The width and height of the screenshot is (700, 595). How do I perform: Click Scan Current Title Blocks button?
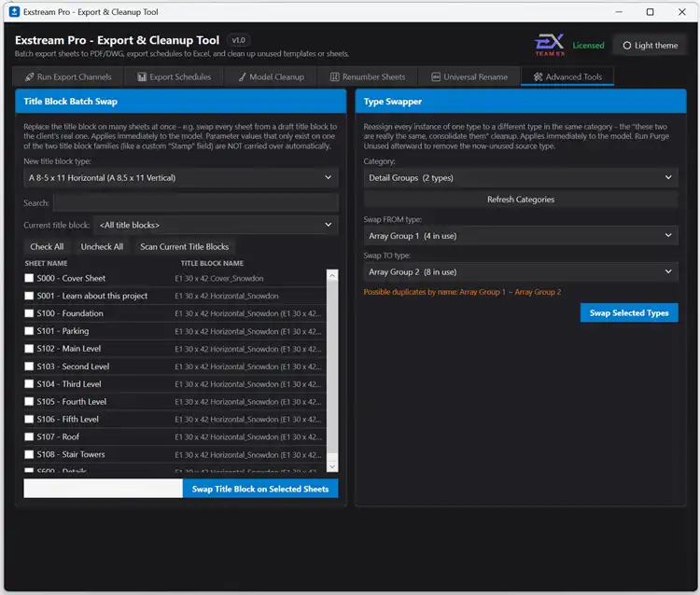pyautogui.click(x=185, y=246)
